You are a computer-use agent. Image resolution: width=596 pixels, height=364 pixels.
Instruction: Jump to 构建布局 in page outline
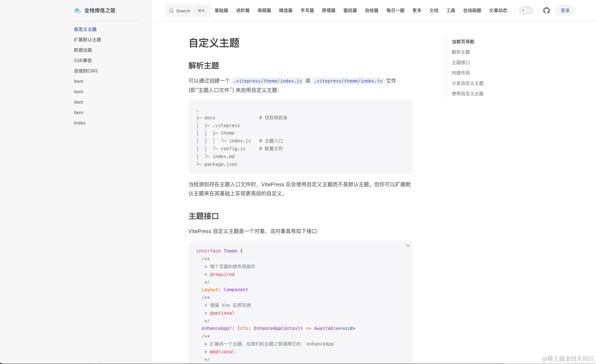[x=461, y=73]
